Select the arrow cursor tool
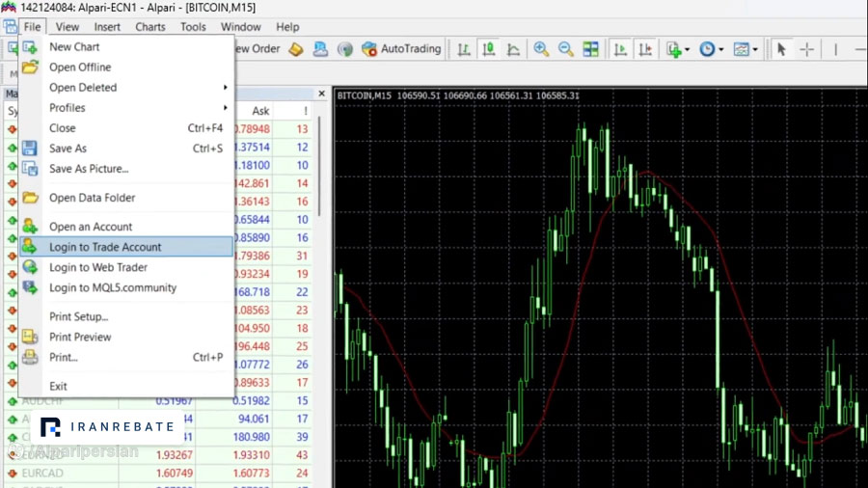The image size is (868, 488). [x=781, y=49]
